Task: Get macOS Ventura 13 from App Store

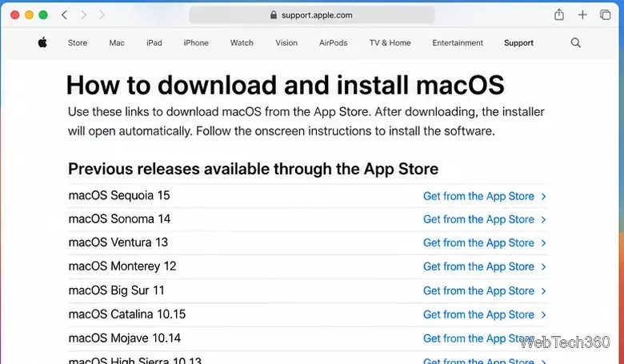Action: click(x=478, y=242)
